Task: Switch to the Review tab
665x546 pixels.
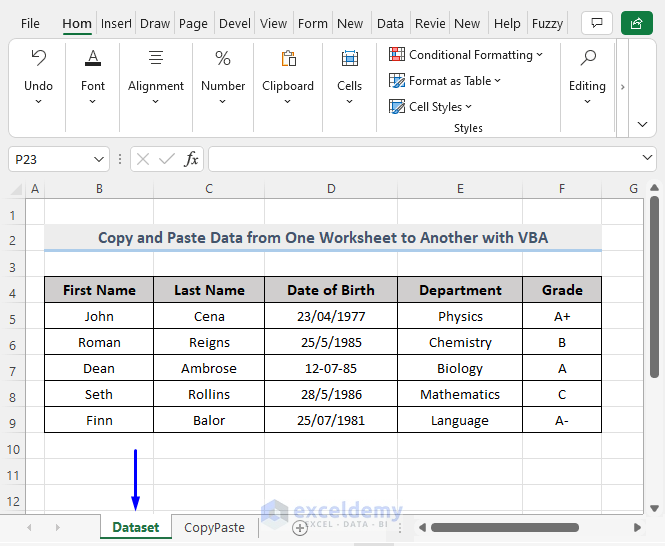Action: point(430,23)
